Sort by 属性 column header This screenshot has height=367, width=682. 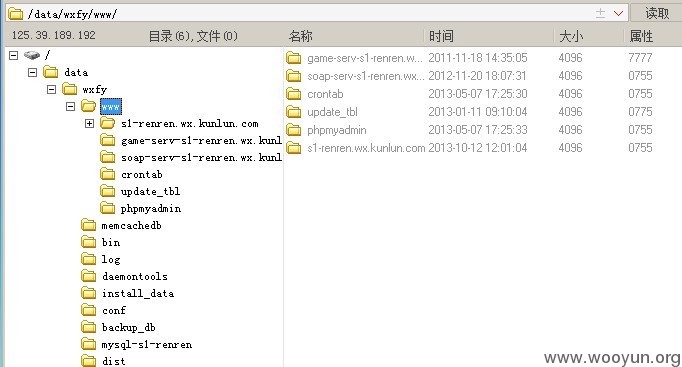641,36
